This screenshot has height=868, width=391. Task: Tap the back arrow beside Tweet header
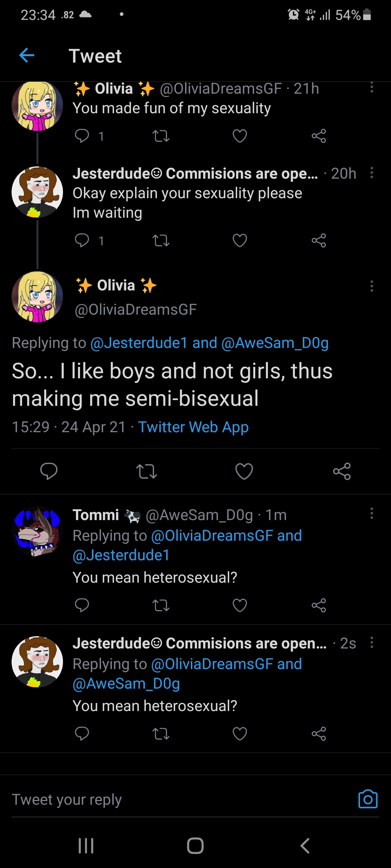pyautogui.click(x=27, y=56)
